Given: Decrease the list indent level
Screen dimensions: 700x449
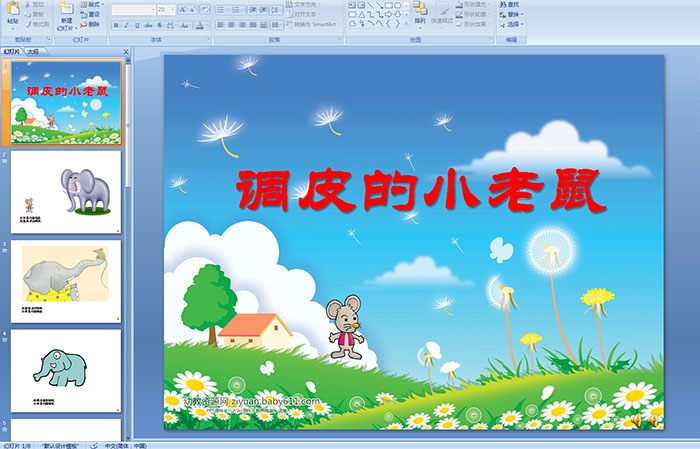Looking at the screenshot, I should tap(253, 10).
